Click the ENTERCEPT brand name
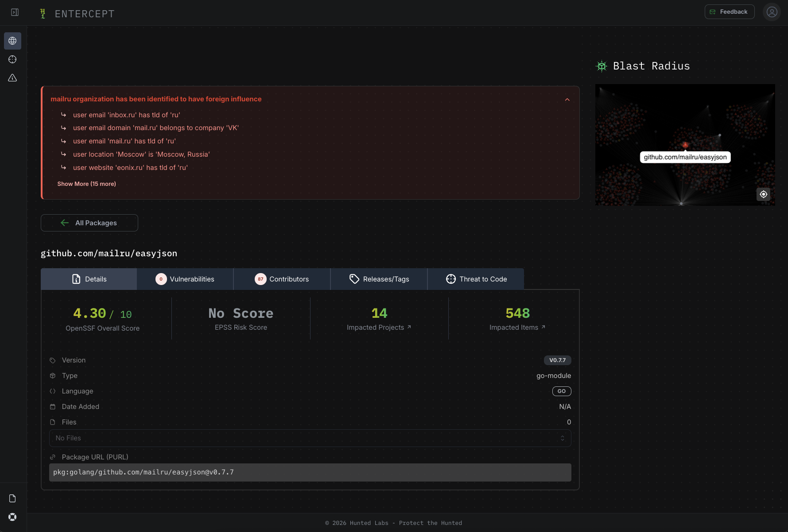 85,14
